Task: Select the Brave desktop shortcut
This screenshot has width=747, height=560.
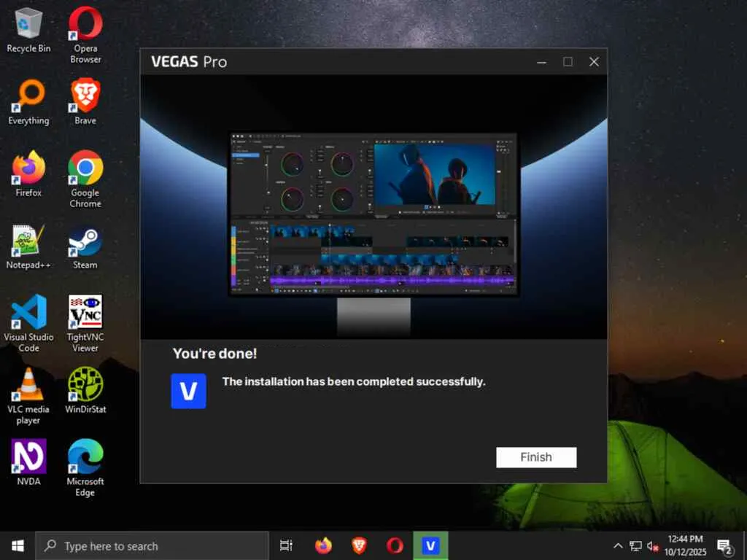Action: (x=85, y=102)
